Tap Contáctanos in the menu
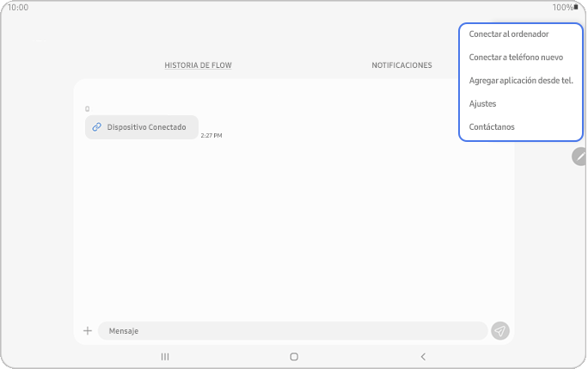This screenshot has height=369, width=588. coord(492,127)
